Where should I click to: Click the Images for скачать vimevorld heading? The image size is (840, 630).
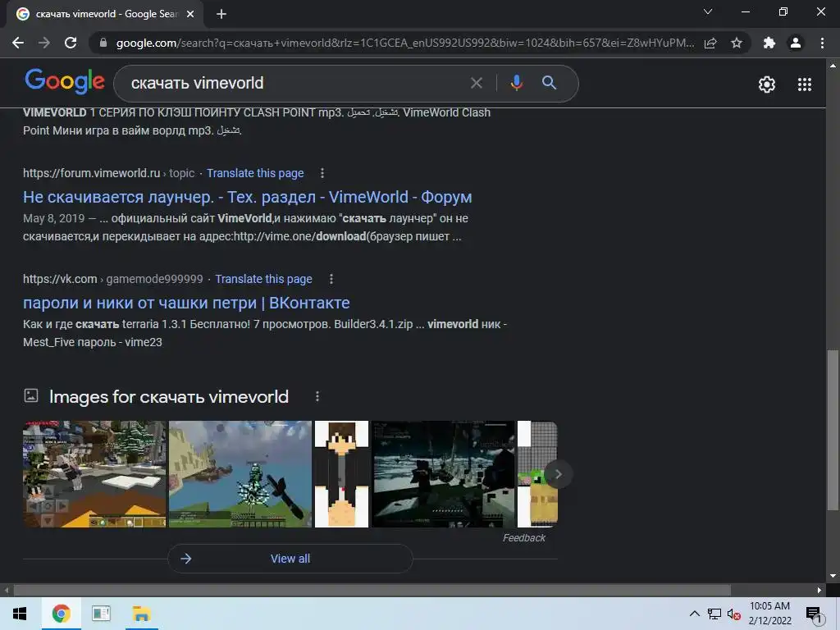click(169, 396)
